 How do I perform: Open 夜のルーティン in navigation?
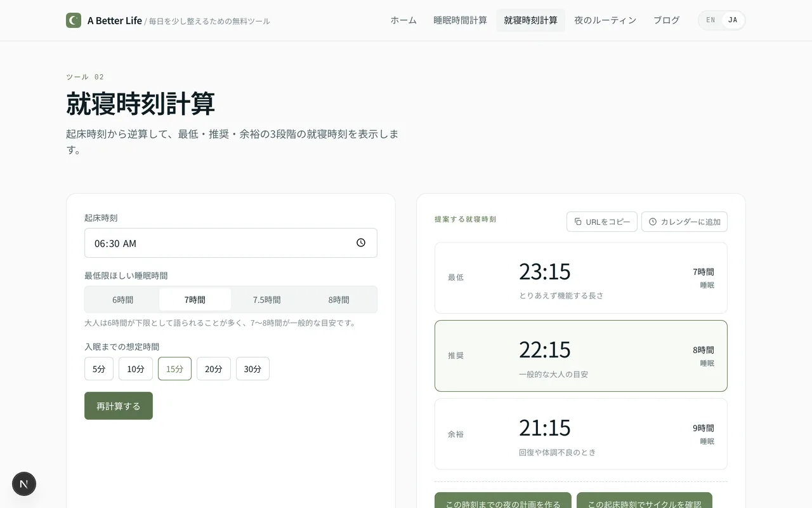point(605,20)
